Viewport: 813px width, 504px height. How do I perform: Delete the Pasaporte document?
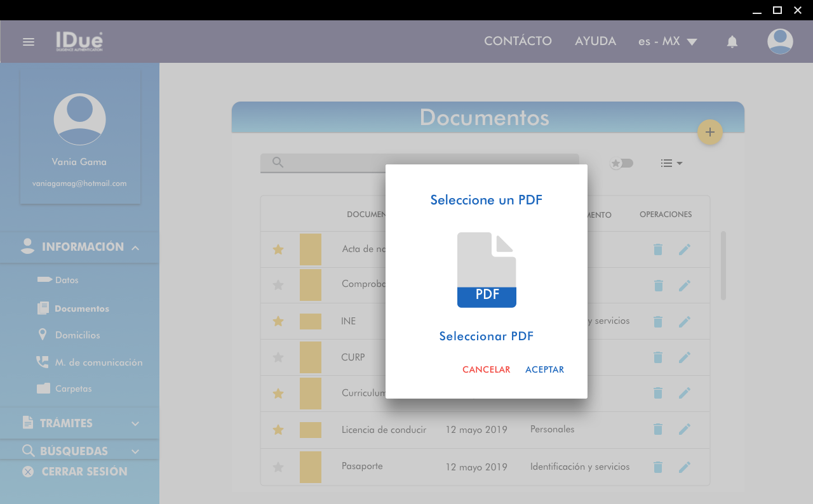(x=658, y=467)
